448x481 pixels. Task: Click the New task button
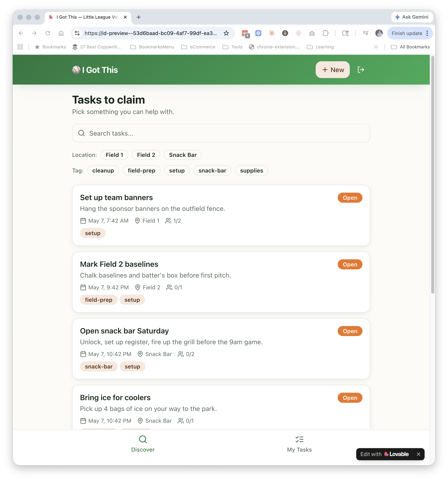coord(332,70)
